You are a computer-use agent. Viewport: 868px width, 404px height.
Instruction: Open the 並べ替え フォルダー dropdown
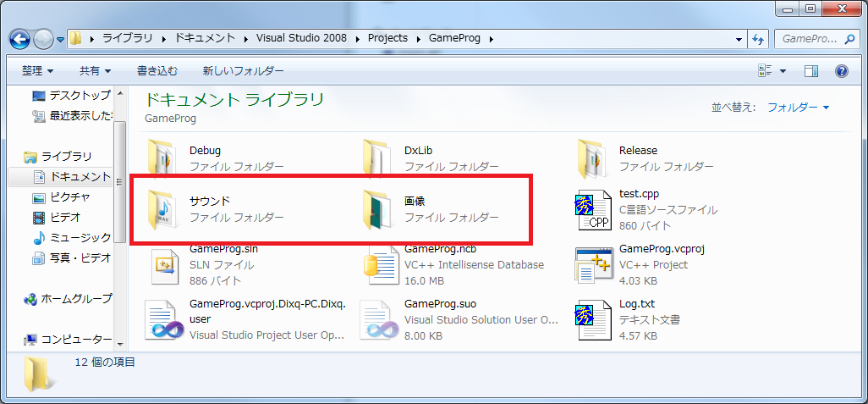799,108
